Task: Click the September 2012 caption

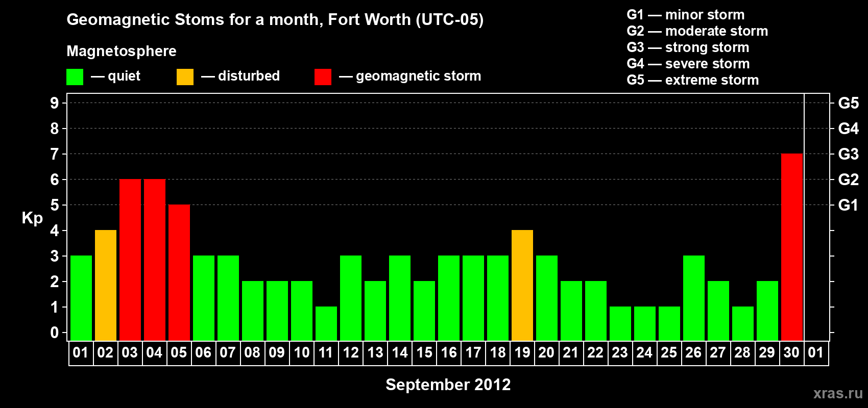Action: point(448,385)
